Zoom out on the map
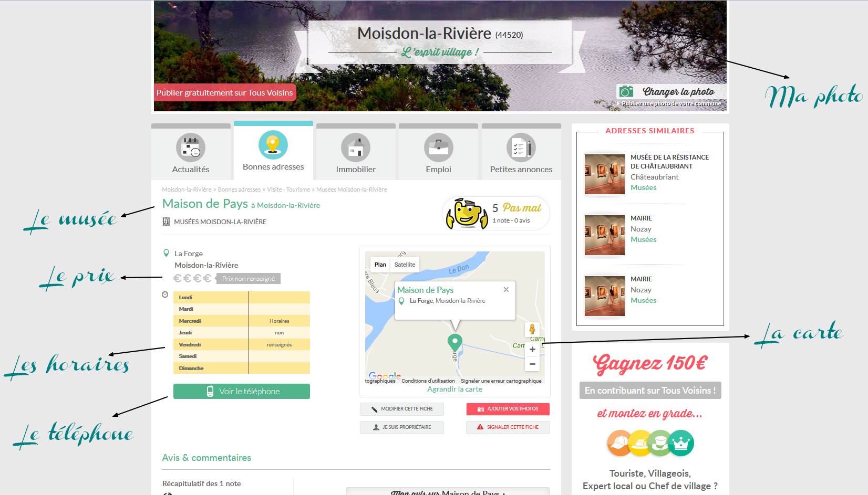The height and width of the screenshot is (495, 868). pyautogui.click(x=532, y=364)
